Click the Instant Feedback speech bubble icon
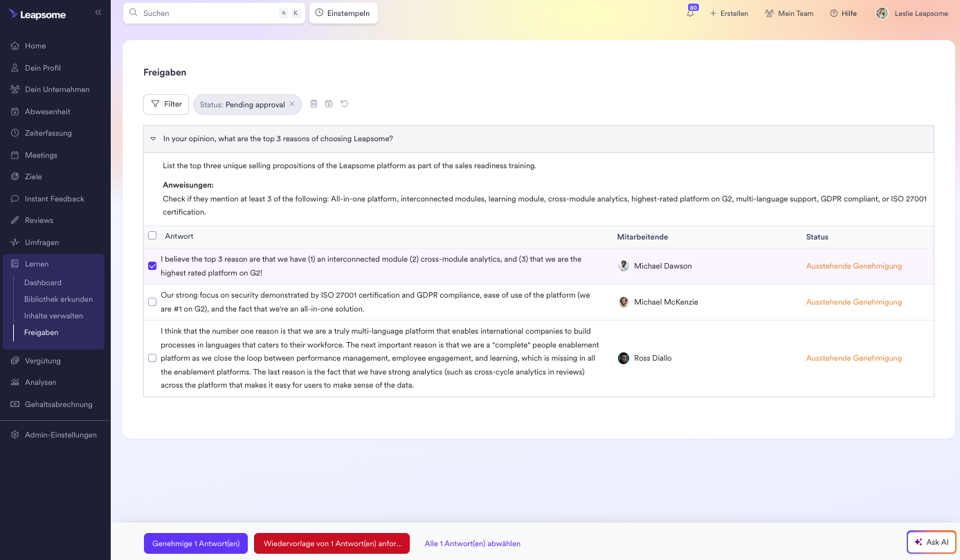 [x=15, y=199]
